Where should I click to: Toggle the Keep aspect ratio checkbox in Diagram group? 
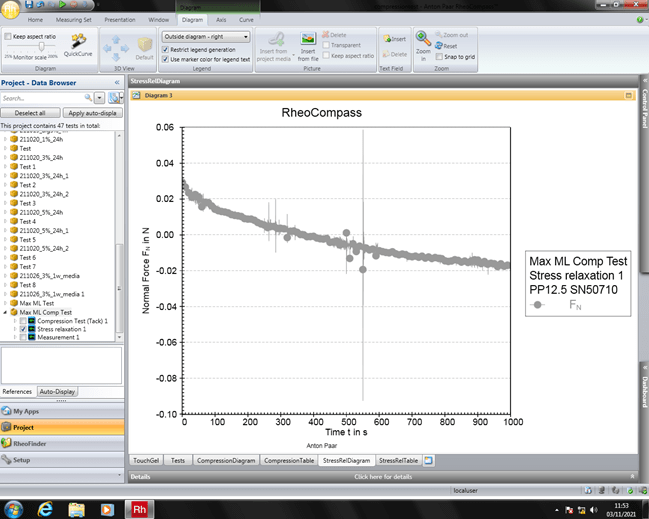tap(8, 36)
